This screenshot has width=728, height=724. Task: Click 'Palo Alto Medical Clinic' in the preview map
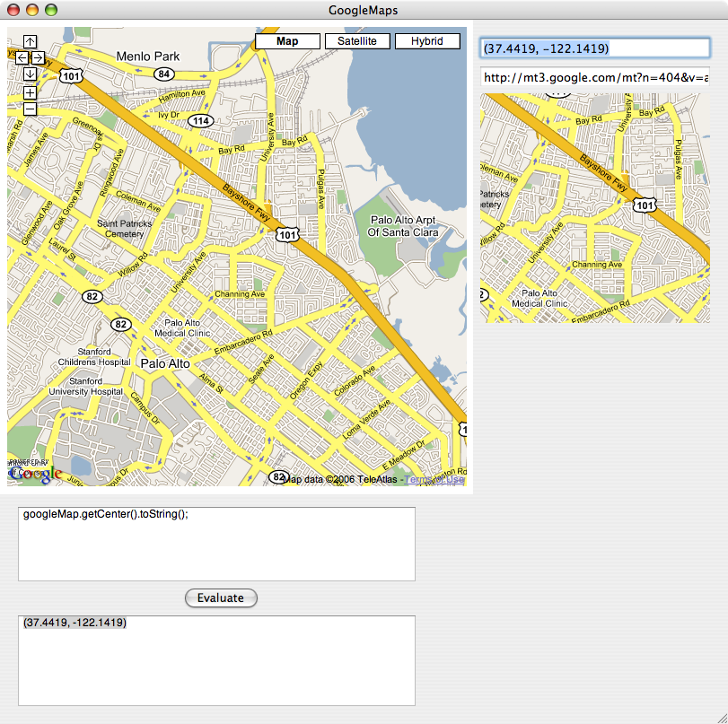(x=539, y=299)
